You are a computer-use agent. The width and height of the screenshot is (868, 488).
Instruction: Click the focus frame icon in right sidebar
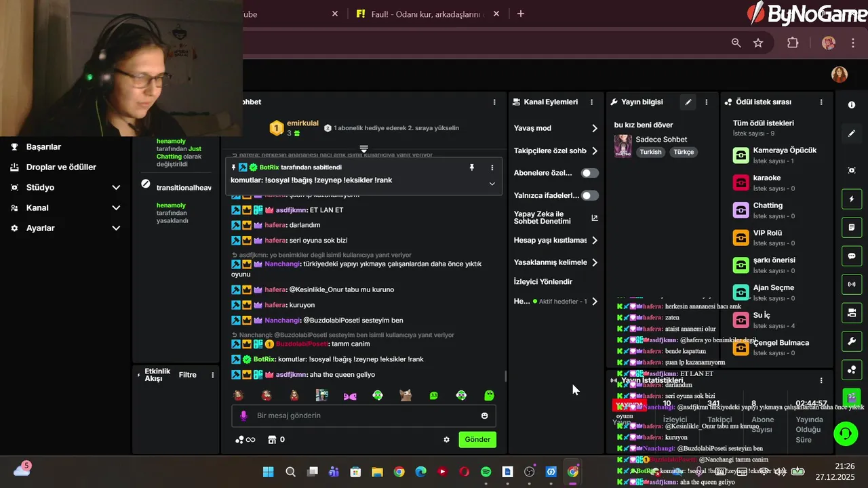coord(852,170)
